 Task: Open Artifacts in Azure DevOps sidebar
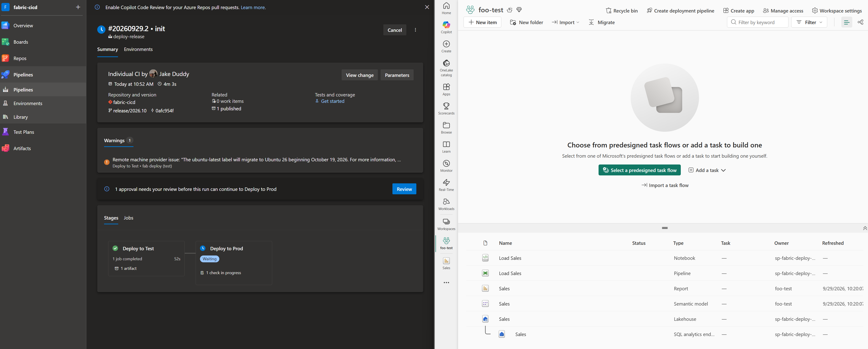pos(43,148)
